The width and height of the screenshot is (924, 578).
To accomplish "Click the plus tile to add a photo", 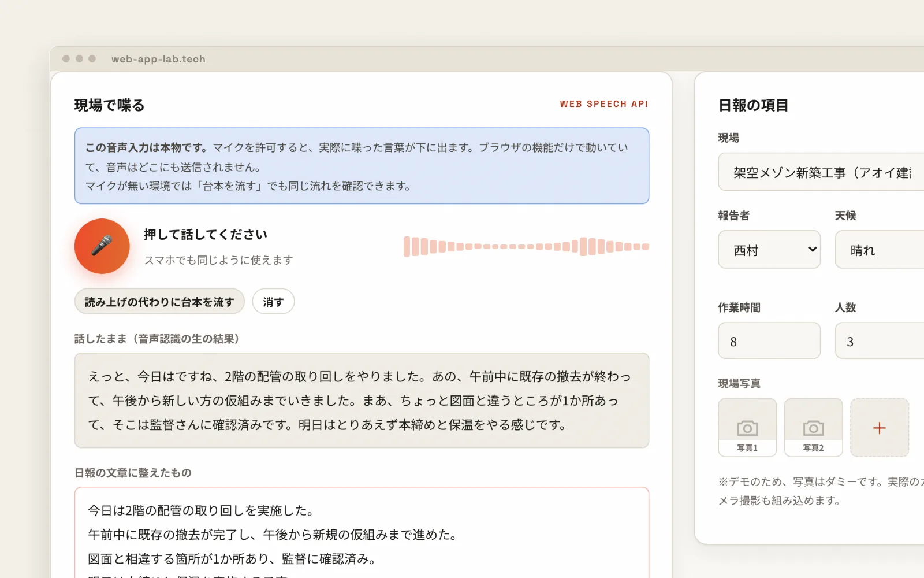I will point(880,428).
